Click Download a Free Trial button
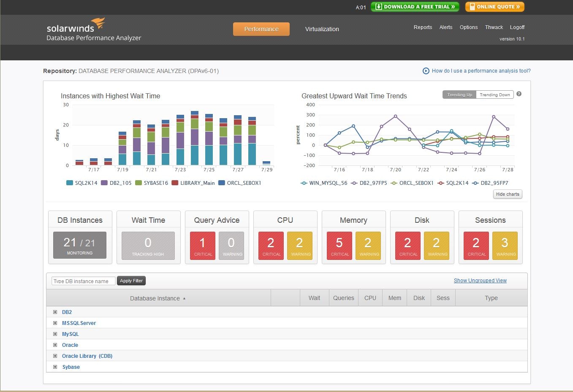The height and width of the screenshot is (392, 573). pyautogui.click(x=415, y=7)
